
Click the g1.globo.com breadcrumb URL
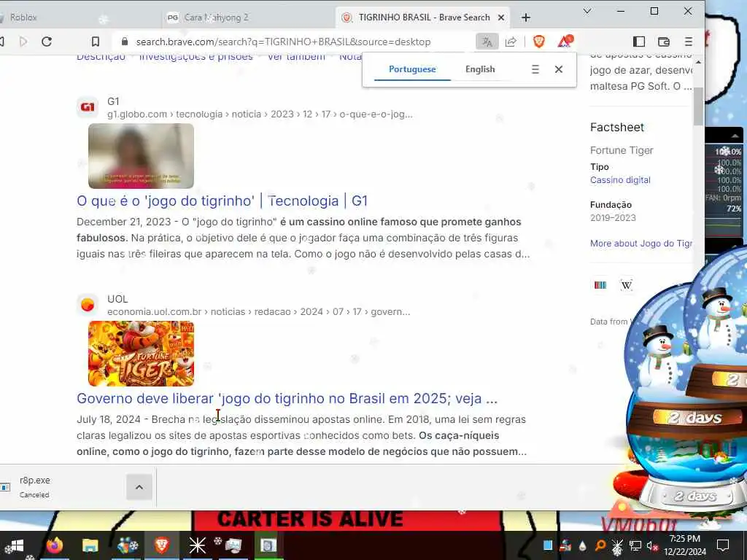tap(260, 114)
